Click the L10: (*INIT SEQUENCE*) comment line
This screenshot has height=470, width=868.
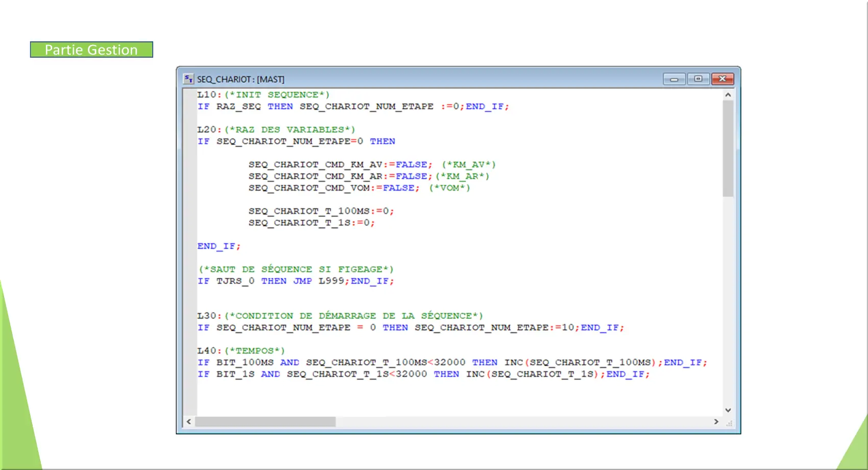click(263, 95)
